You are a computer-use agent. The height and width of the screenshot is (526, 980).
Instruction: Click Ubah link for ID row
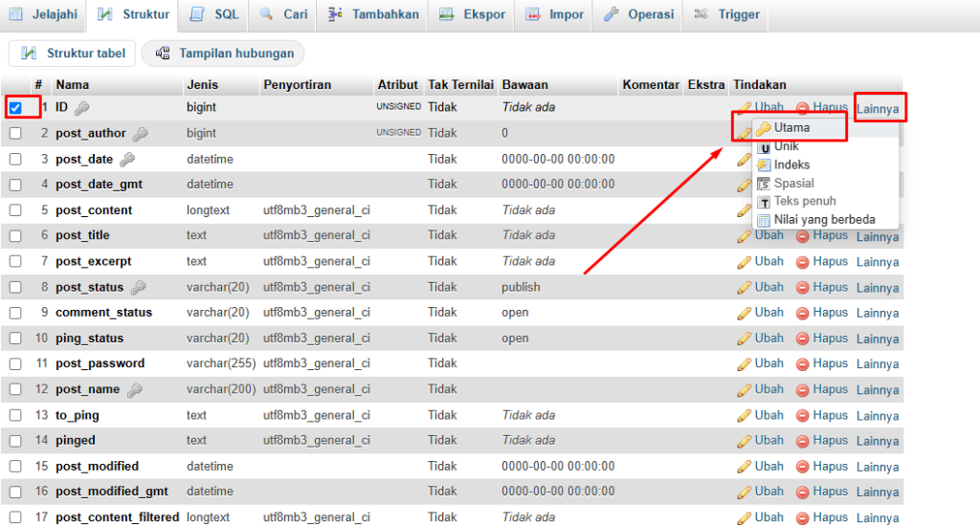click(x=768, y=107)
